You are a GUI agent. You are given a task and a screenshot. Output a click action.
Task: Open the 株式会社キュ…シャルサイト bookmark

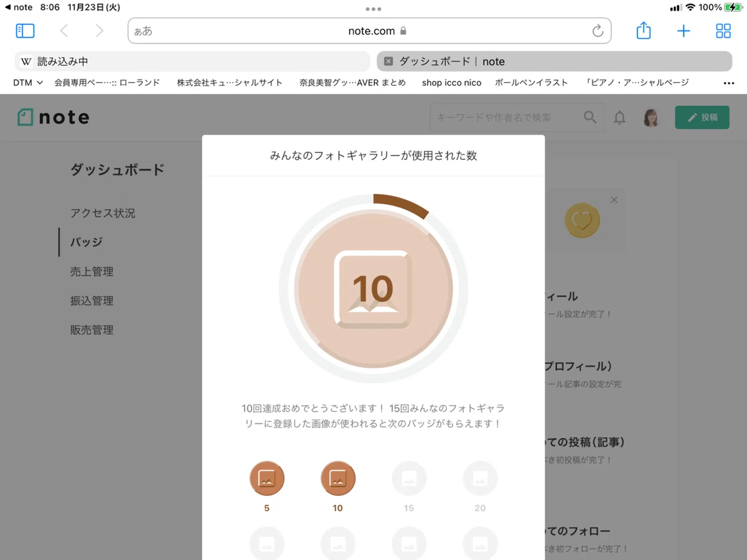point(230,82)
